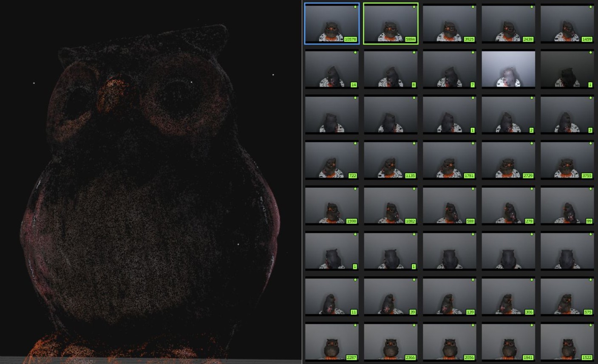This screenshot has height=364, width=598.
Task: Click the diamond icon on thumbnail labeled 575
Action: 591,280
